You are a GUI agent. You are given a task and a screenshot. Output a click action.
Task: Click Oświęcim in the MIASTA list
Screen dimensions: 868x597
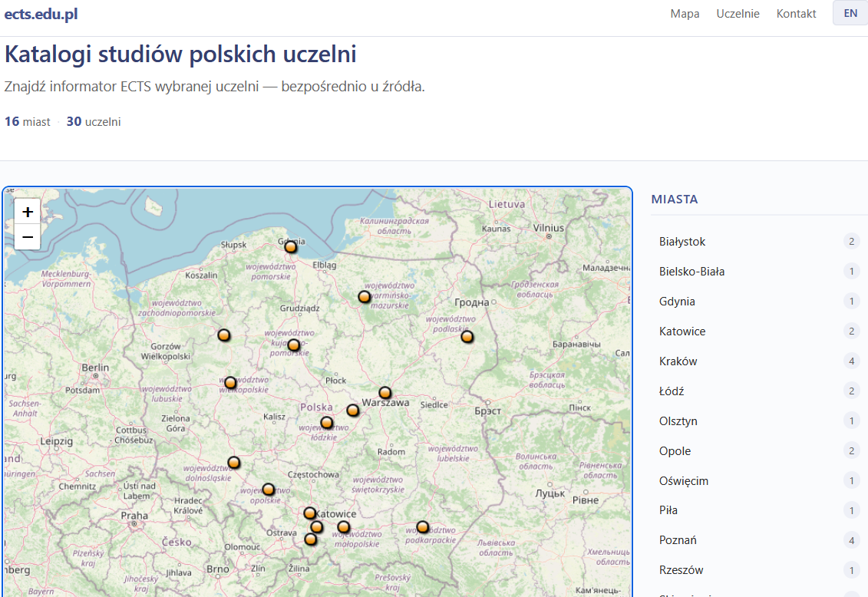[x=683, y=480]
